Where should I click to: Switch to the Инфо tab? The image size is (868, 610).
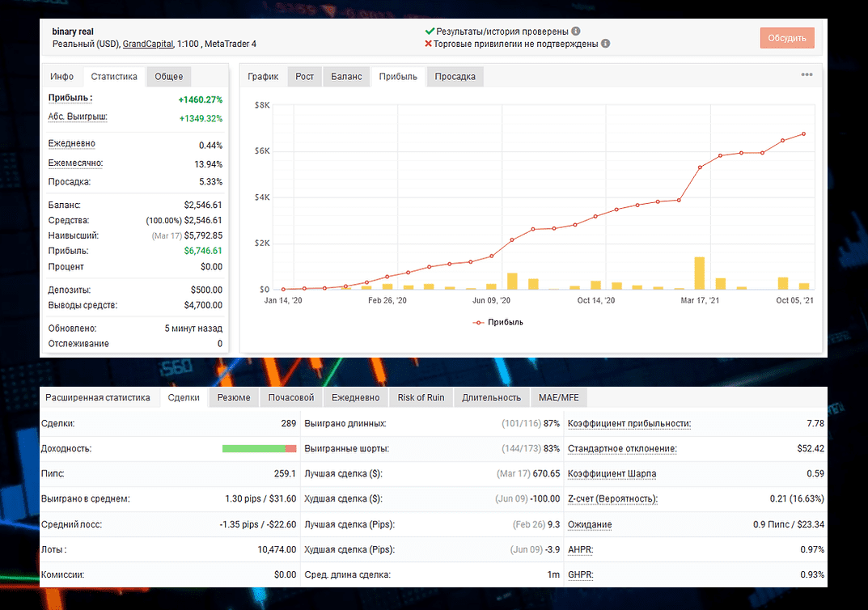tap(62, 77)
